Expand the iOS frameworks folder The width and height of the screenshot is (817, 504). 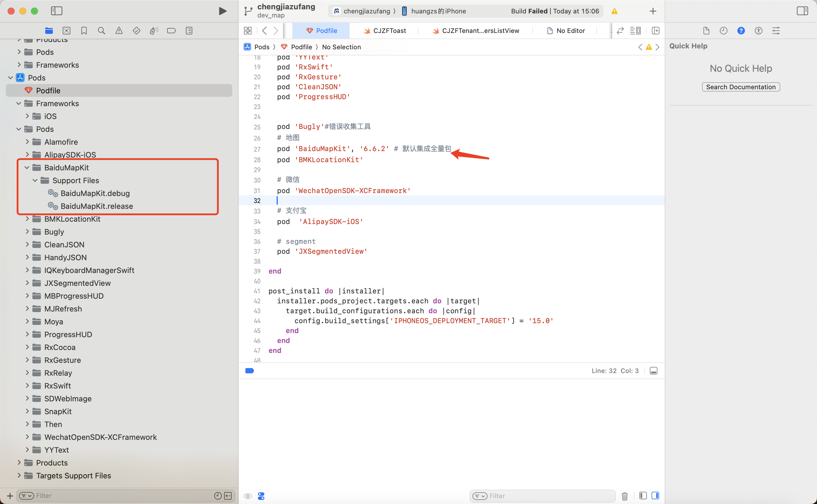27,116
